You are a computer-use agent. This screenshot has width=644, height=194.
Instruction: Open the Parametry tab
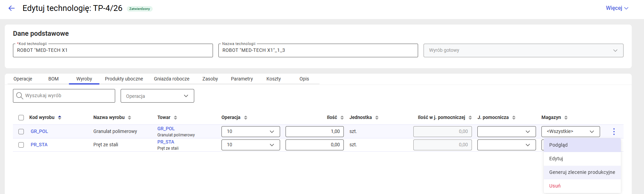(x=242, y=79)
